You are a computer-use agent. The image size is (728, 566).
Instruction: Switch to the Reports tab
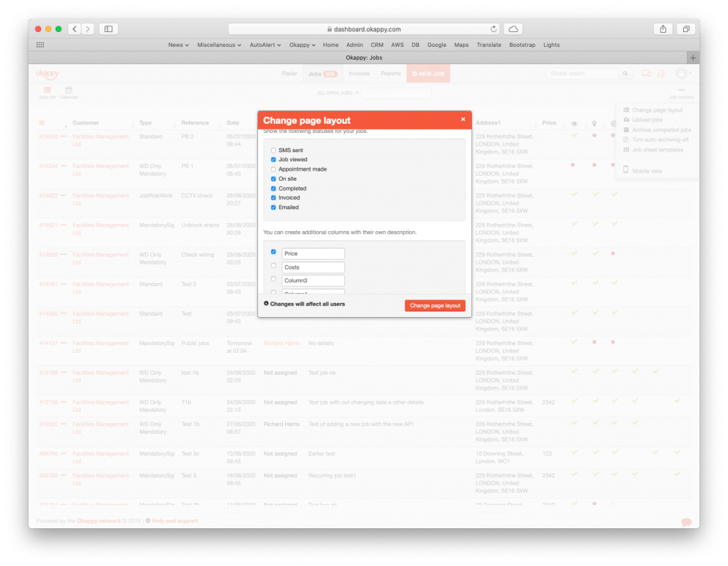point(390,73)
